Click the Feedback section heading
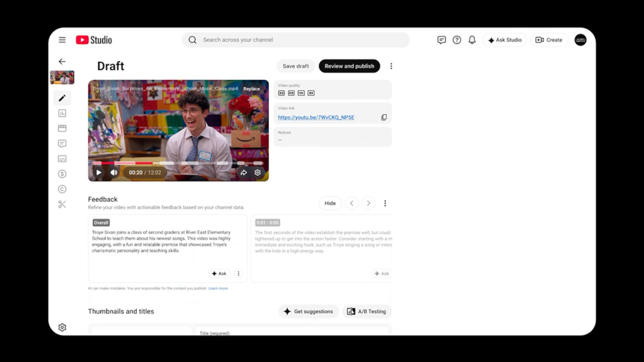The height and width of the screenshot is (362, 644). (x=103, y=199)
